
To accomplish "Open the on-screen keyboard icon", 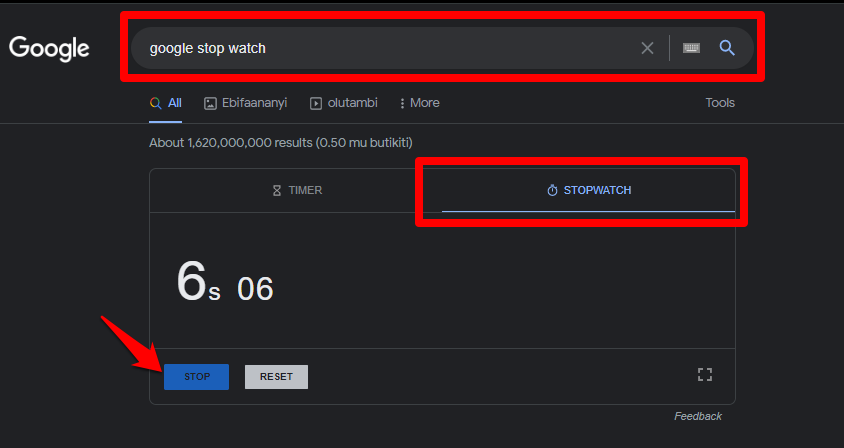I will (x=691, y=48).
